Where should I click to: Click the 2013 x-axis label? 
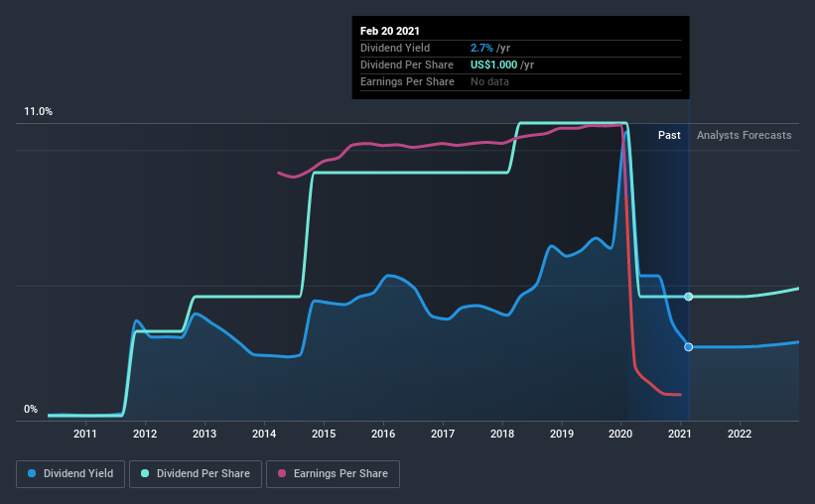204,434
